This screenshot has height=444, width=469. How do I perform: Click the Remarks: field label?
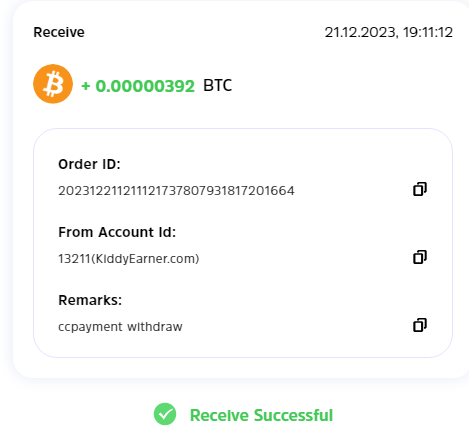click(x=90, y=300)
